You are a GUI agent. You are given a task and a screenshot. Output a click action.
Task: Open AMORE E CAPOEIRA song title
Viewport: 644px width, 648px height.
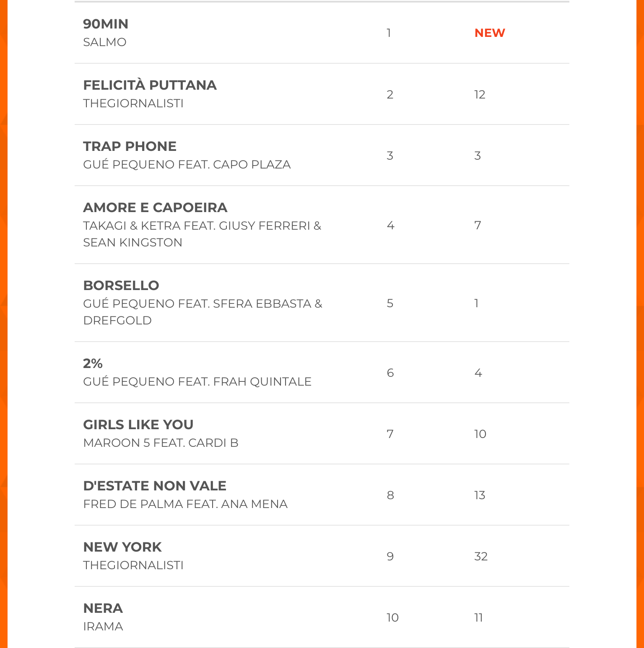pos(155,207)
